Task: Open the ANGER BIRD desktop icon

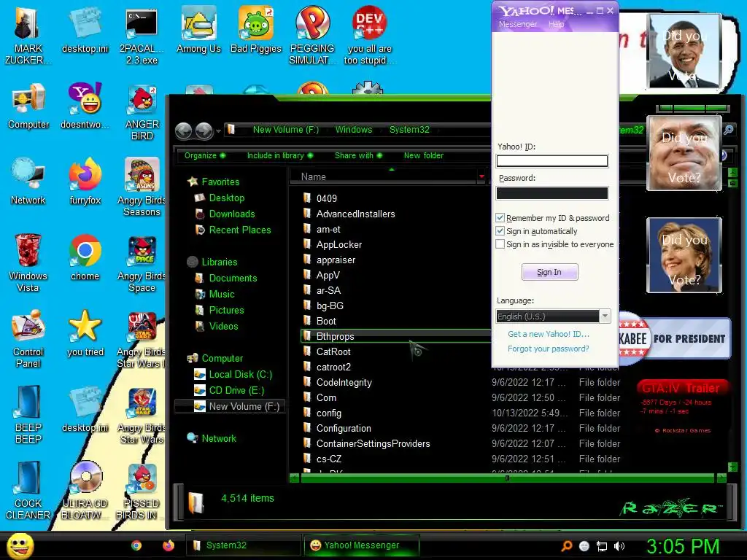Action: [142, 112]
